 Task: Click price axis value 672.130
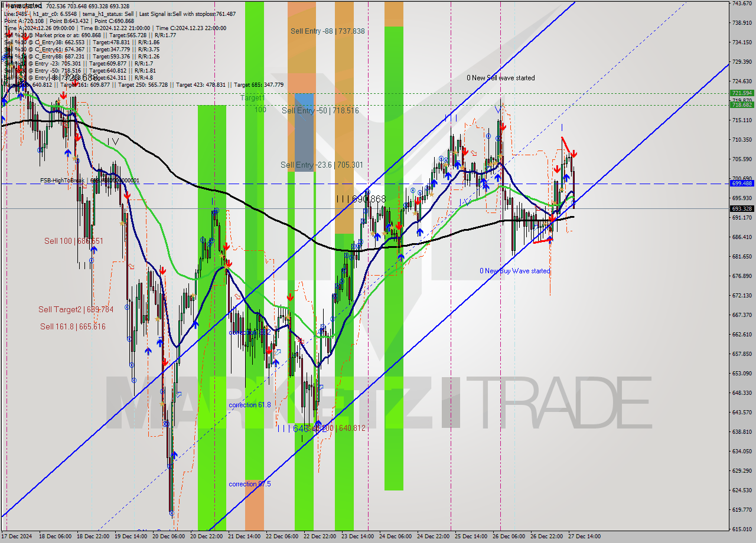coord(742,296)
